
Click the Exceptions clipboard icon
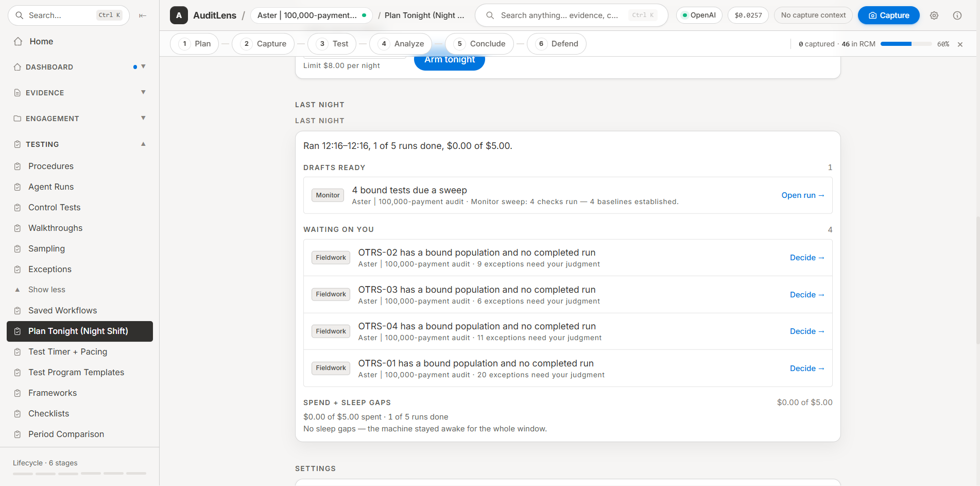(x=18, y=270)
